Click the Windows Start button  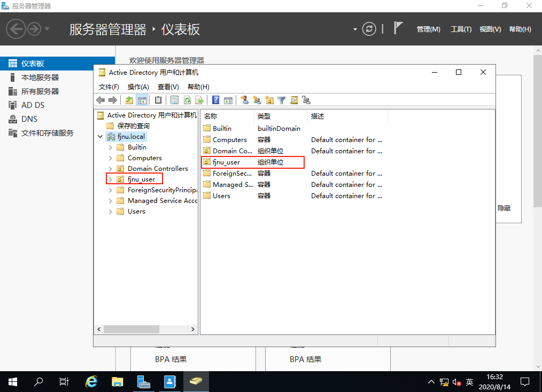point(13,382)
